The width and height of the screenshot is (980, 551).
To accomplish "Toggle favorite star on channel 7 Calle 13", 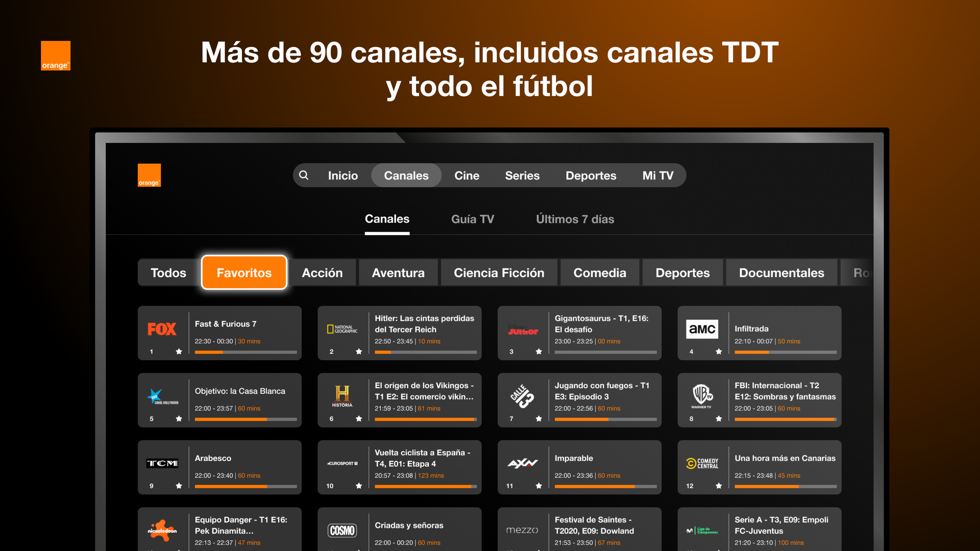I will (x=539, y=419).
